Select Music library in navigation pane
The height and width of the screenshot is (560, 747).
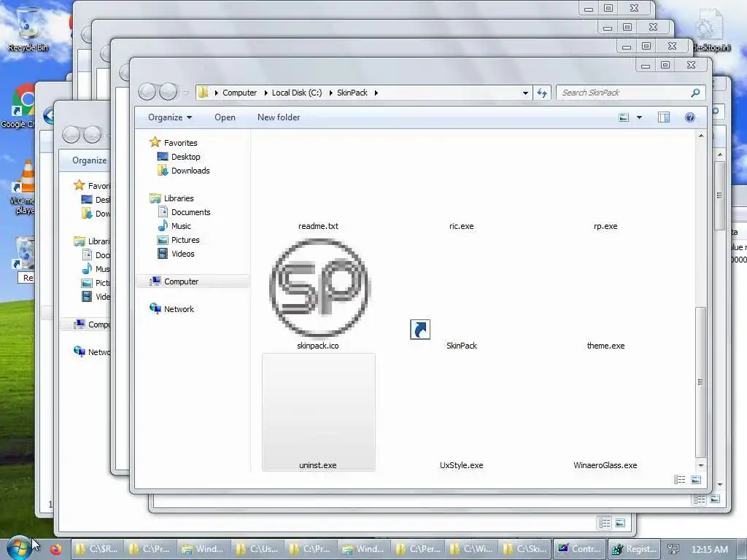(181, 226)
